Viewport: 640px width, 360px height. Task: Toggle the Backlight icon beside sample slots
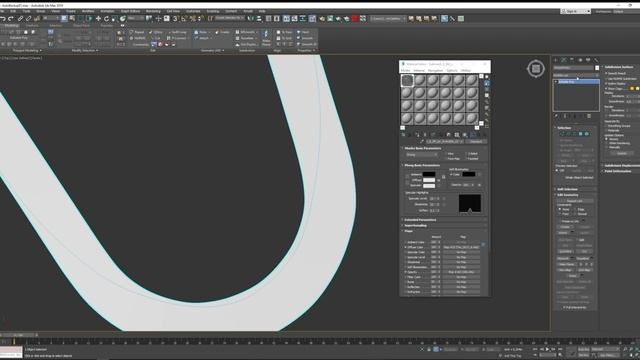pos(487,83)
